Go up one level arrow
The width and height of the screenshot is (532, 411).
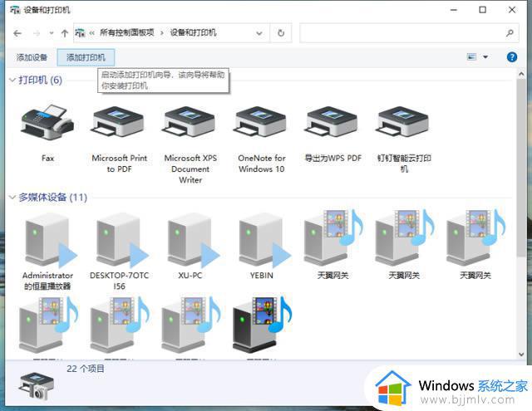(65, 33)
